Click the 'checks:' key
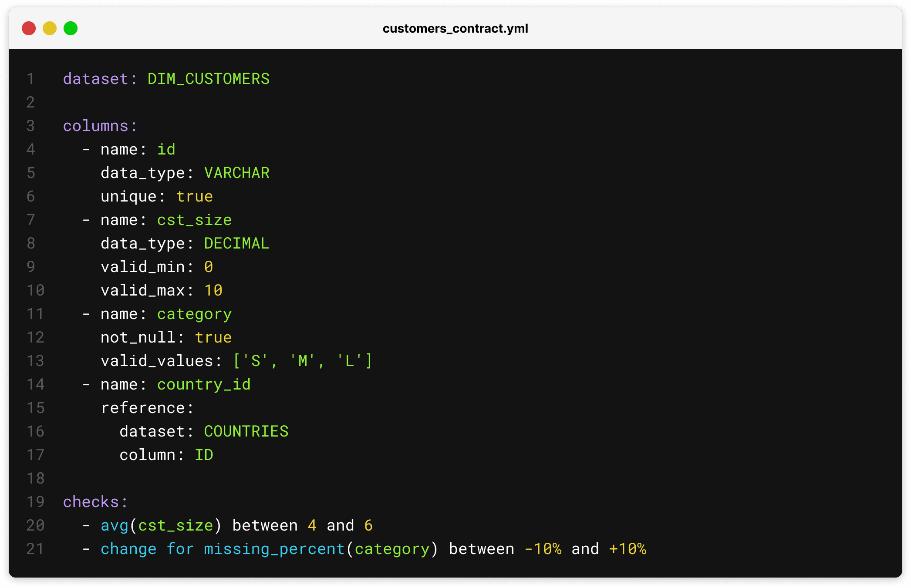 click(95, 502)
